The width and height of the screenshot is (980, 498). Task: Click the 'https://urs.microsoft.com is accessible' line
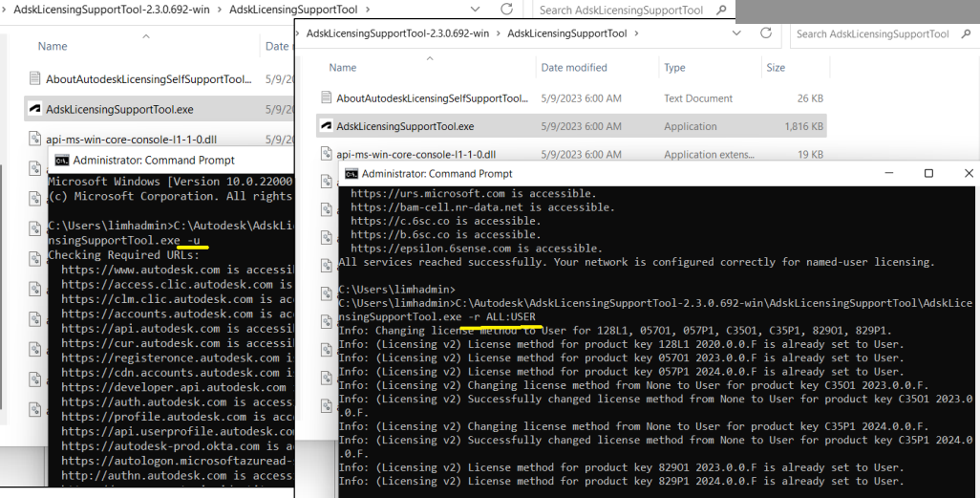473,193
